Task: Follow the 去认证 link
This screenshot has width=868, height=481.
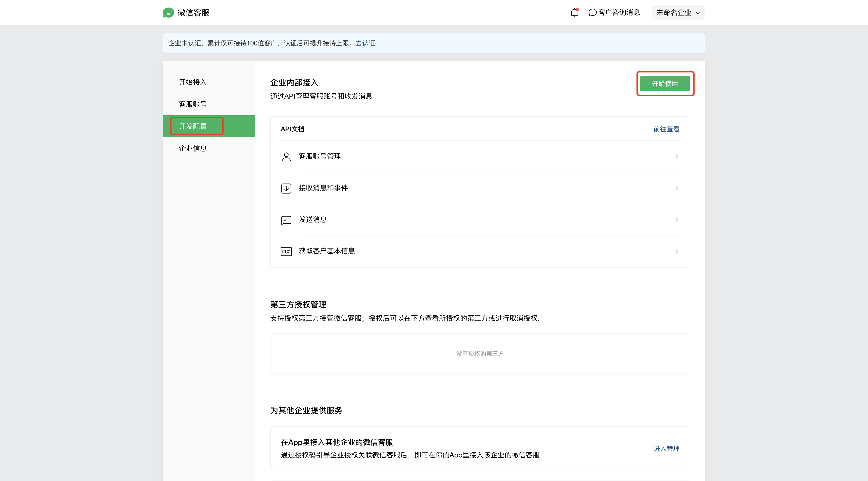Action: [x=365, y=43]
